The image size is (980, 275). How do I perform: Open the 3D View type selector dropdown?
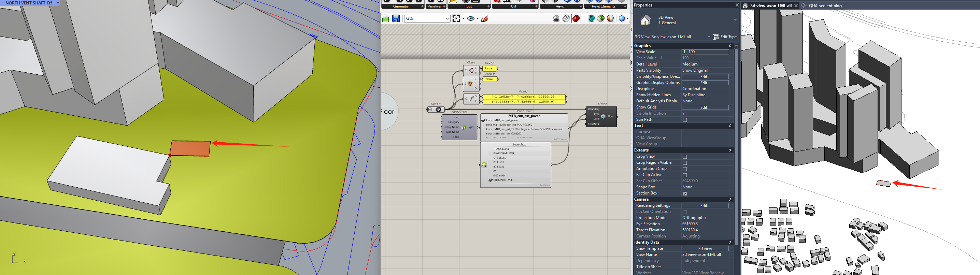[735, 20]
